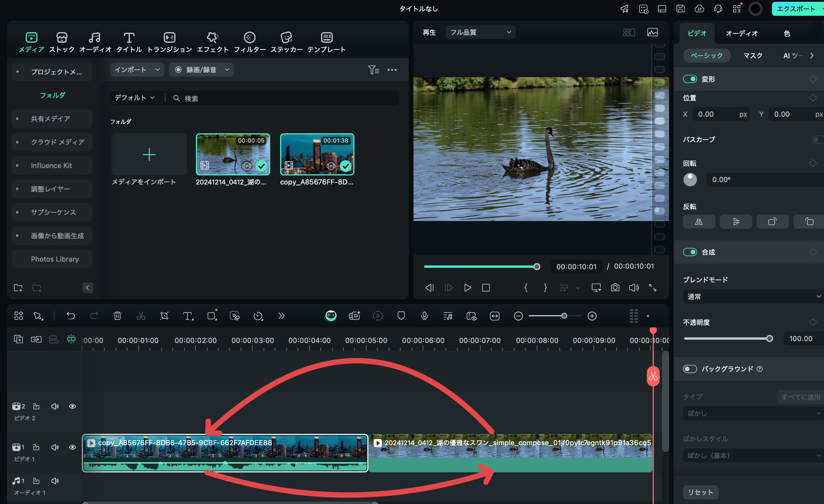Enable the バックグラウンド background switch
This screenshot has width=824, height=504.
click(690, 369)
